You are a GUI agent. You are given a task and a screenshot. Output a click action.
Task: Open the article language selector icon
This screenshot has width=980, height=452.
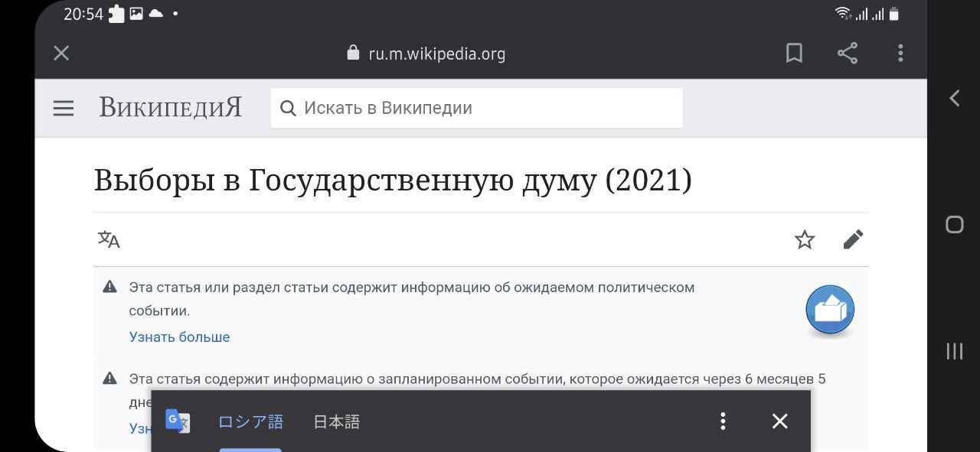(x=109, y=239)
